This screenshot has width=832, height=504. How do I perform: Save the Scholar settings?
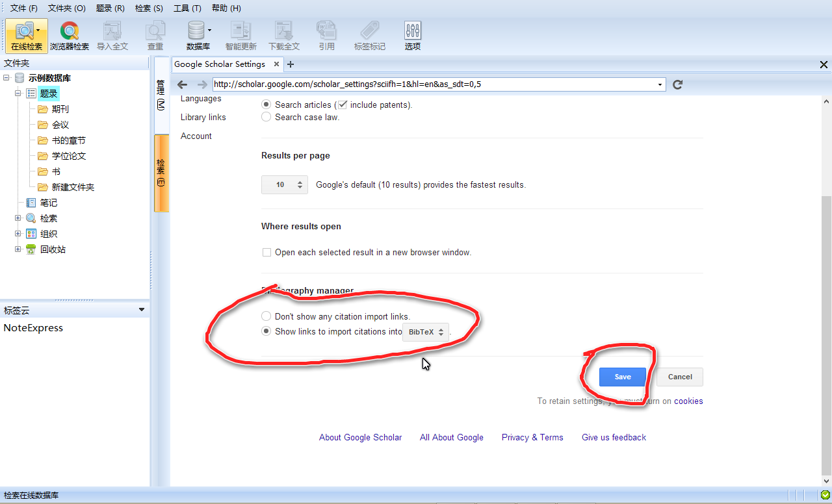(623, 377)
